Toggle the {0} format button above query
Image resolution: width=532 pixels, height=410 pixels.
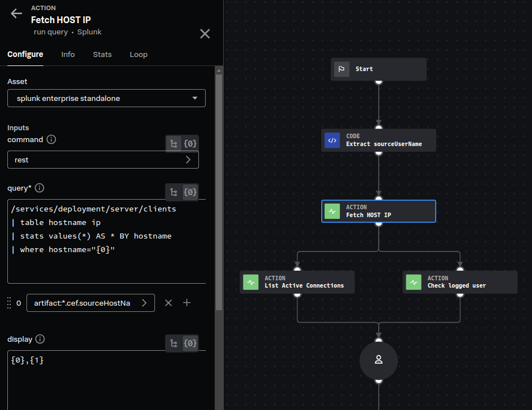click(x=190, y=192)
